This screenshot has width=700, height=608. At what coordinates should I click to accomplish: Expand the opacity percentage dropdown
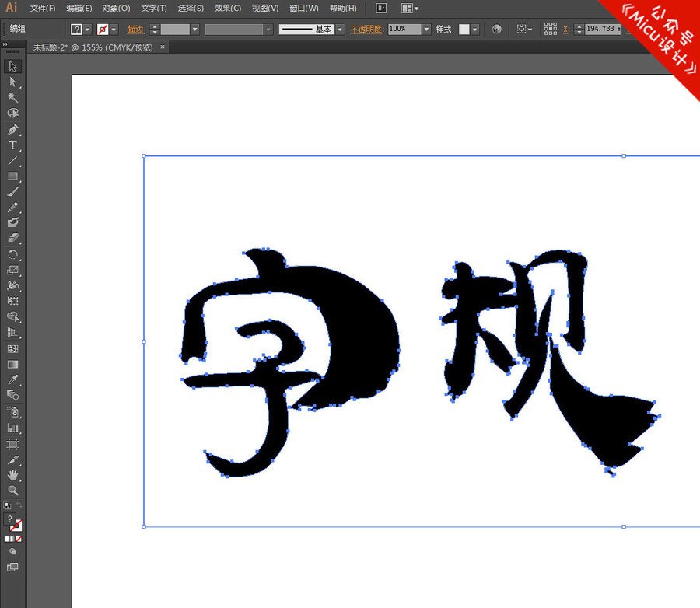click(426, 29)
